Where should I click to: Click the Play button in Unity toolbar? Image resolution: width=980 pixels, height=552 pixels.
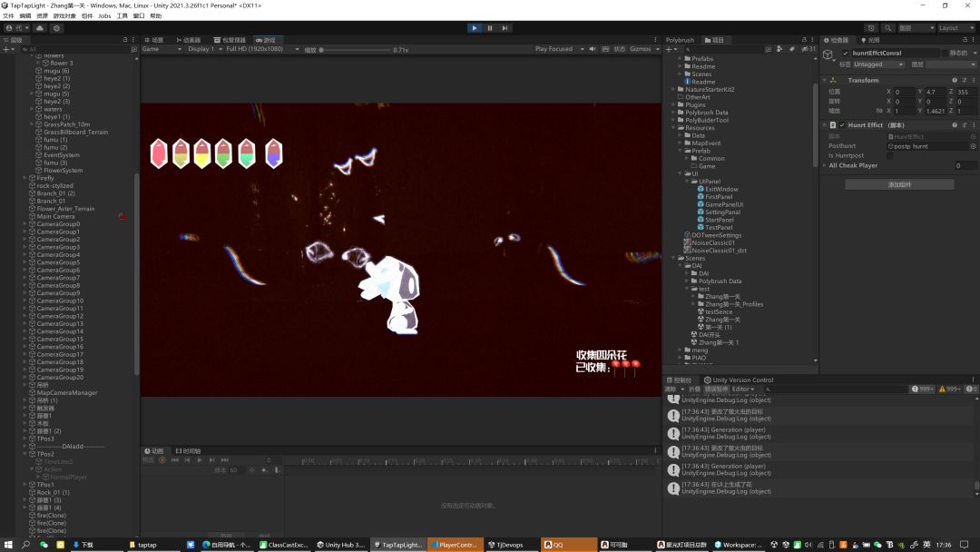[x=474, y=28]
